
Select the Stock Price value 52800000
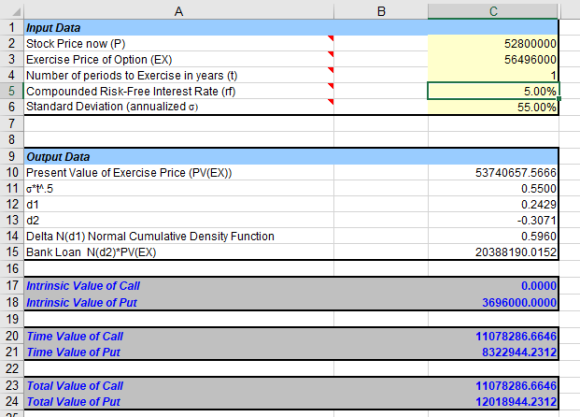click(x=493, y=44)
